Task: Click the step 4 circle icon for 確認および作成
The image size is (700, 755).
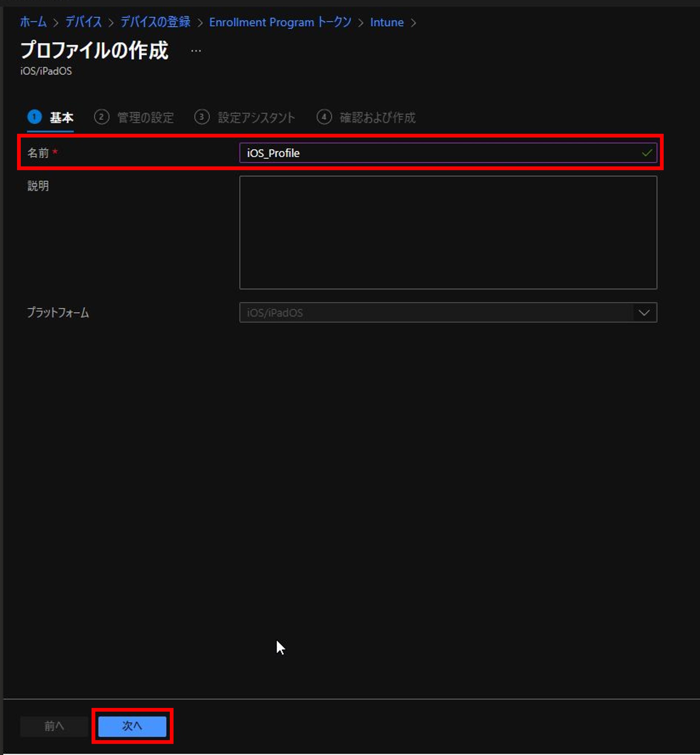Action: coord(324,117)
